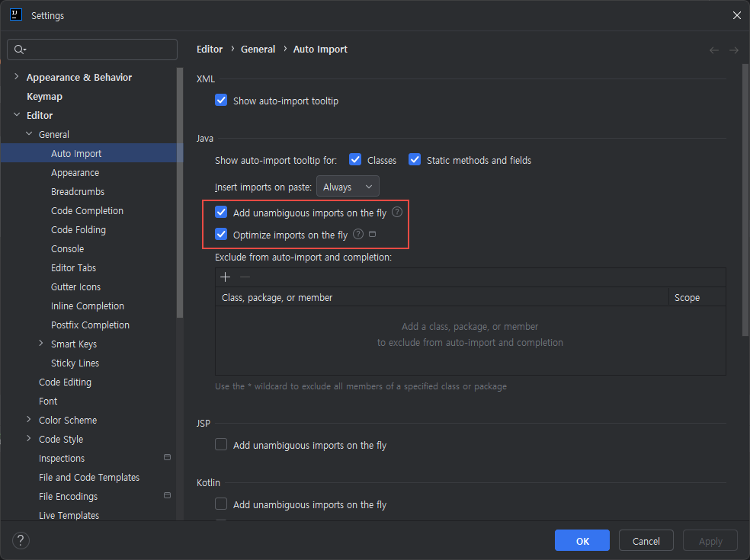Screen dimensions: 750x560
Task: Click project-level icon next to Optimize imports
Action: (373, 235)
